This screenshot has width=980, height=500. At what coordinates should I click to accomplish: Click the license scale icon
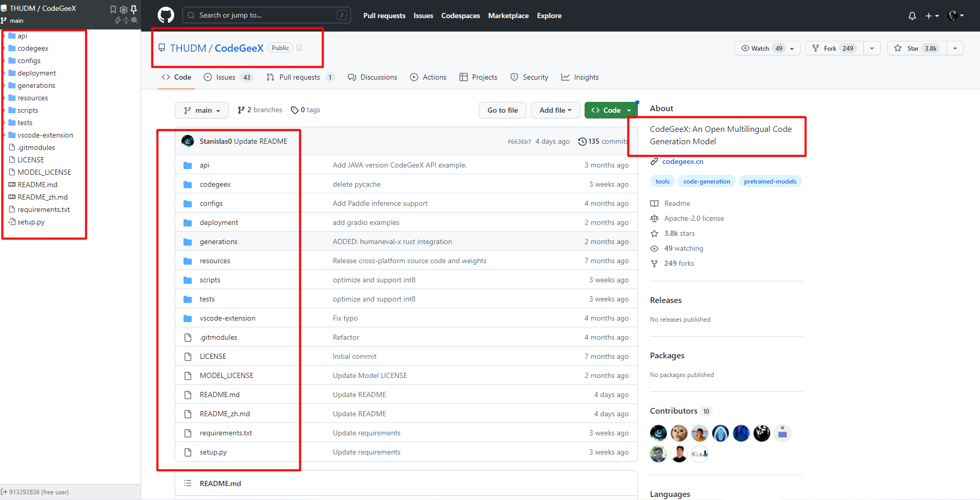[x=654, y=218]
